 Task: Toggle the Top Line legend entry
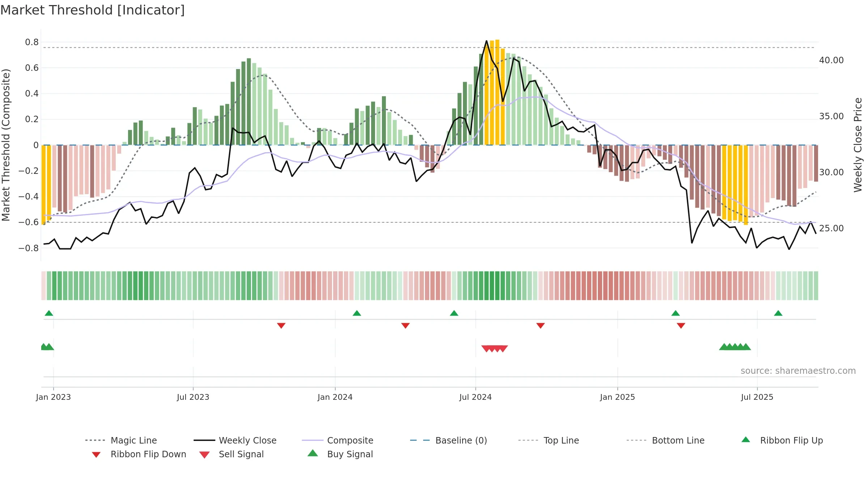548,440
